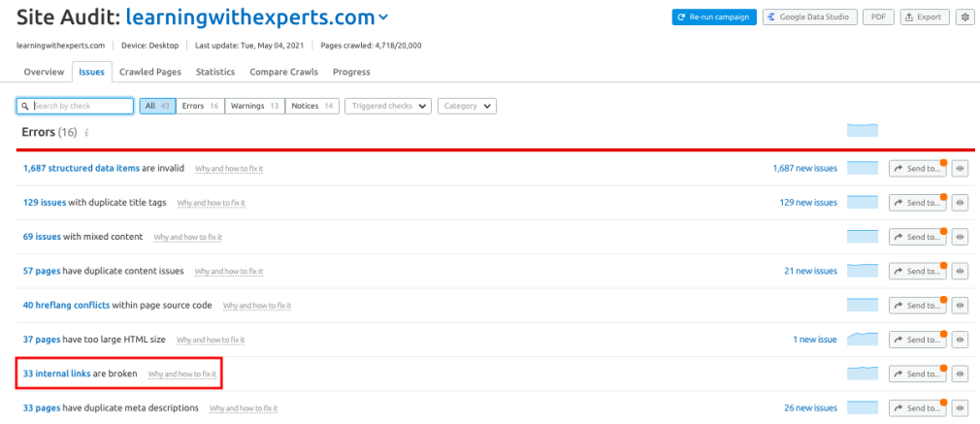Click the Re-run campaign button
The width and height of the screenshot is (980, 424).
(714, 16)
